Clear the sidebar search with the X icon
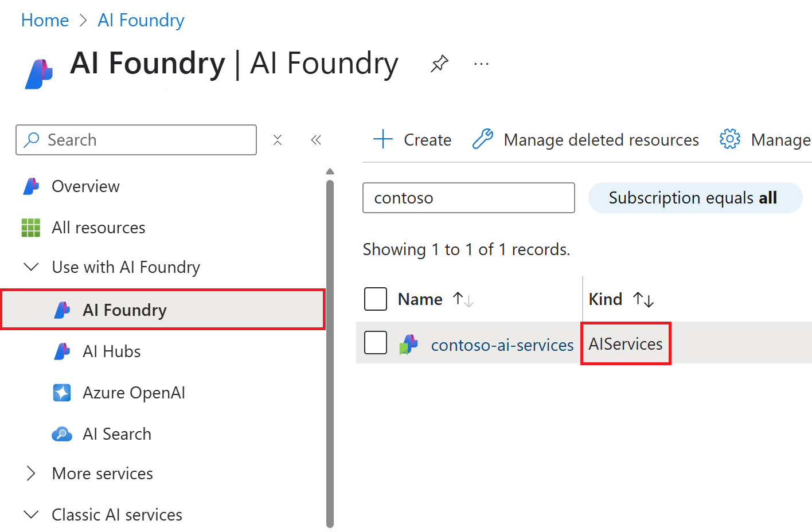 point(278,139)
